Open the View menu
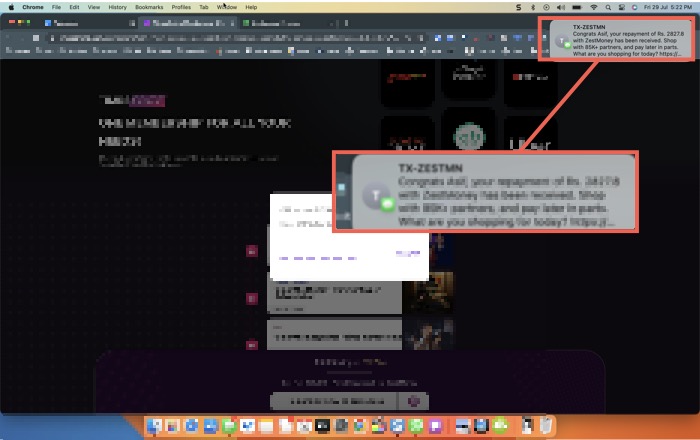The width and height of the screenshot is (700, 440). click(94, 7)
